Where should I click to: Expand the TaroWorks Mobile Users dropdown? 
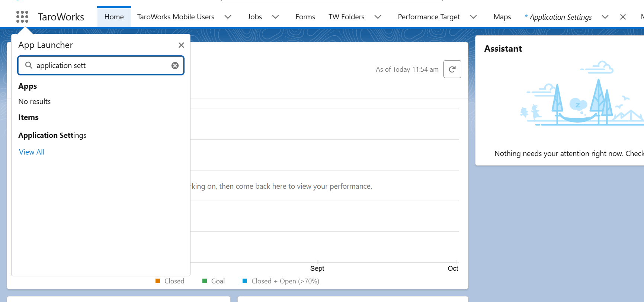coord(228,17)
